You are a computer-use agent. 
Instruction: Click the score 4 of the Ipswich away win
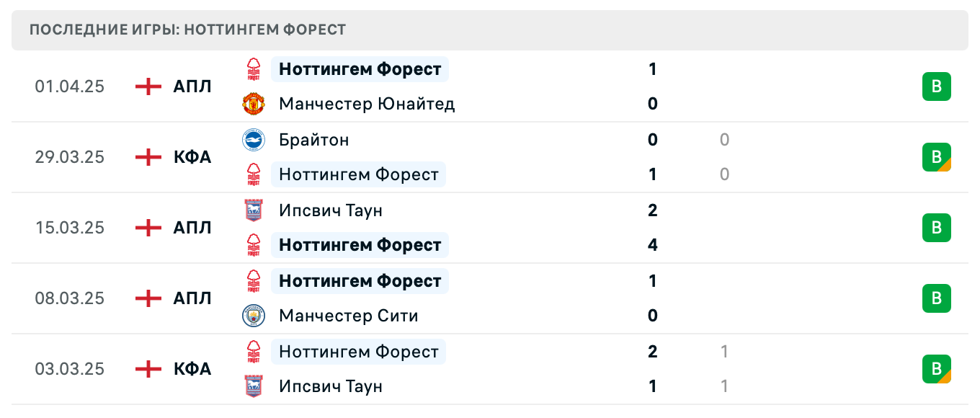pyautogui.click(x=652, y=245)
